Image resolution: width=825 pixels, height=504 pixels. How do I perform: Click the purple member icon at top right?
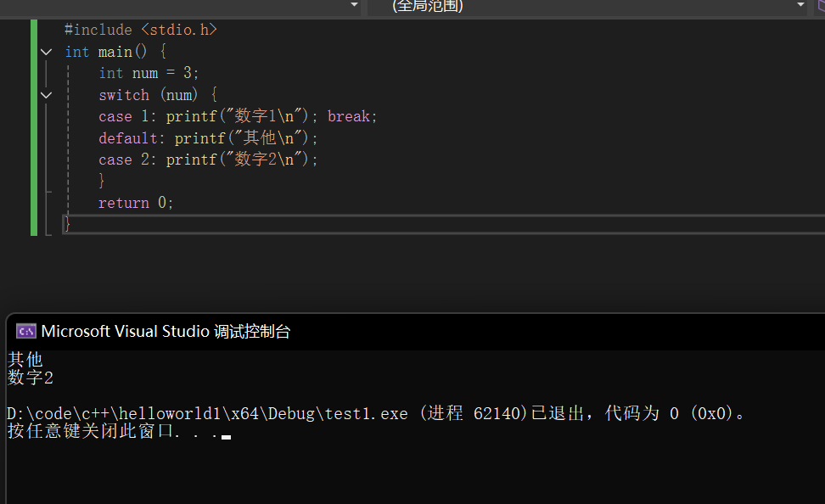click(x=821, y=5)
